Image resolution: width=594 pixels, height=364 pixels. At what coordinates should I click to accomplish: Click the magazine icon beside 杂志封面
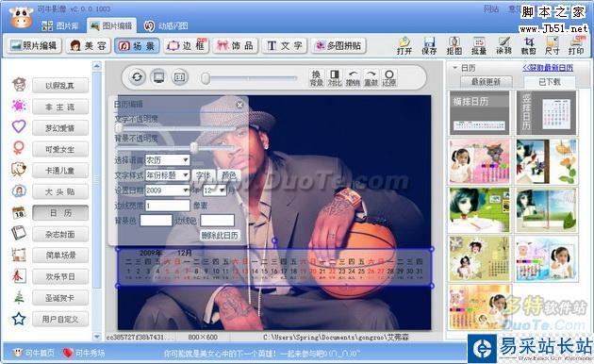pyautogui.click(x=19, y=233)
